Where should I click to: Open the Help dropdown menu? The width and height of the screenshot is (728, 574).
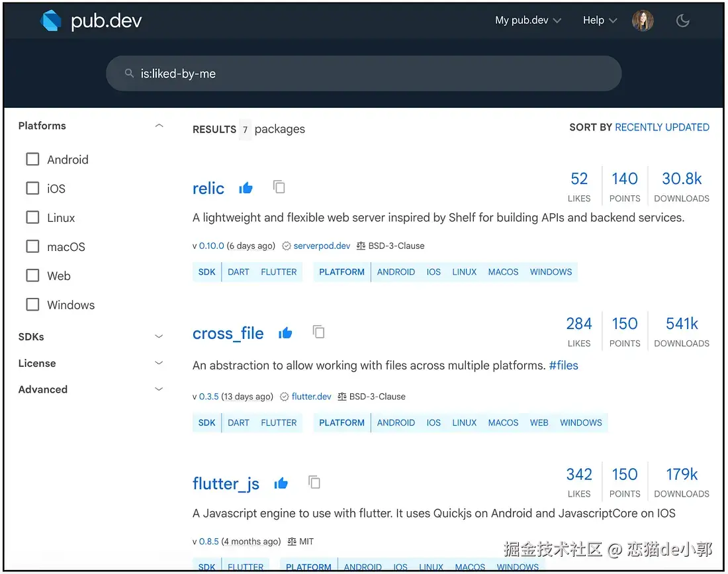click(600, 21)
